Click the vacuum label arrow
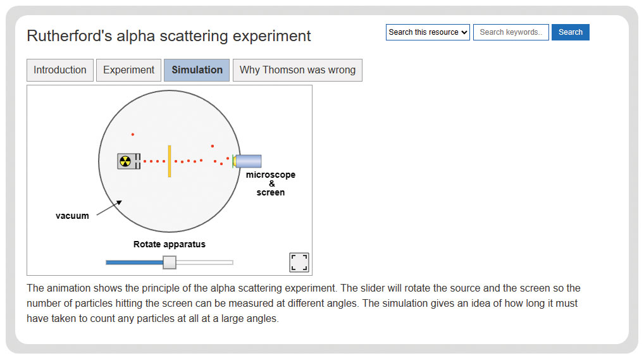The image size is (644, 358). [x=109, y=208]
